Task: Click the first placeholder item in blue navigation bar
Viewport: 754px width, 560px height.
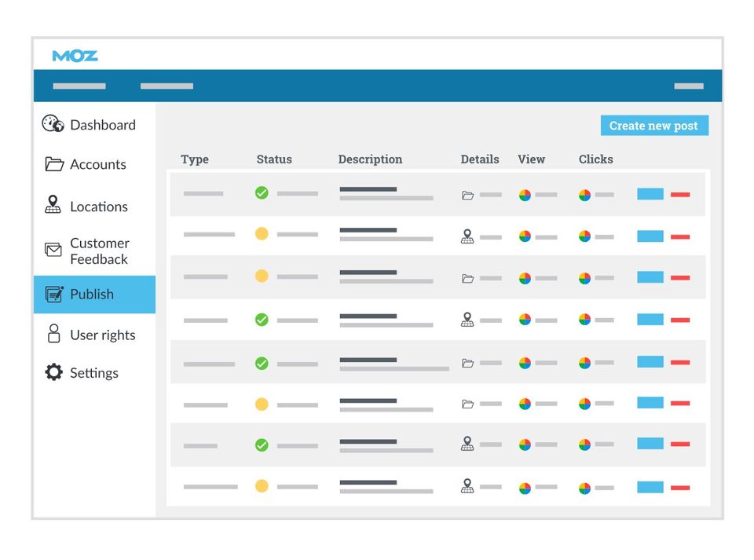Action: (x=79, y=86)
